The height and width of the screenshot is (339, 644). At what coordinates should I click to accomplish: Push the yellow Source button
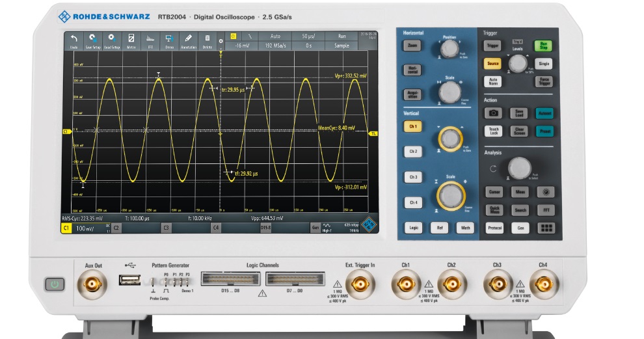[493, 64]
